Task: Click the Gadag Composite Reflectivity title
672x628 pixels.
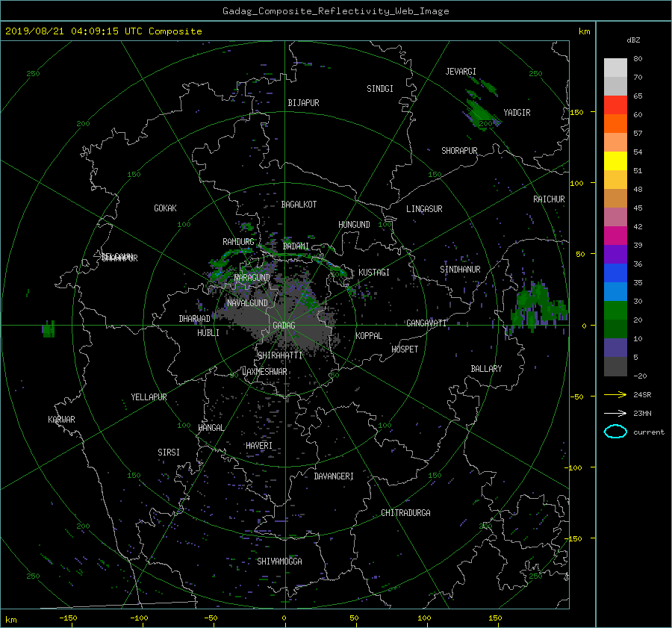Action: tap(335, 11)
